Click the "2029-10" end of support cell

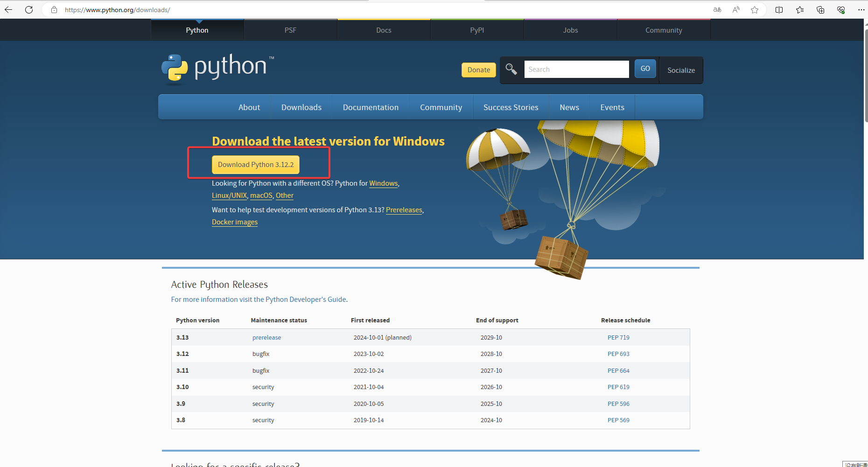coord(491,337)
